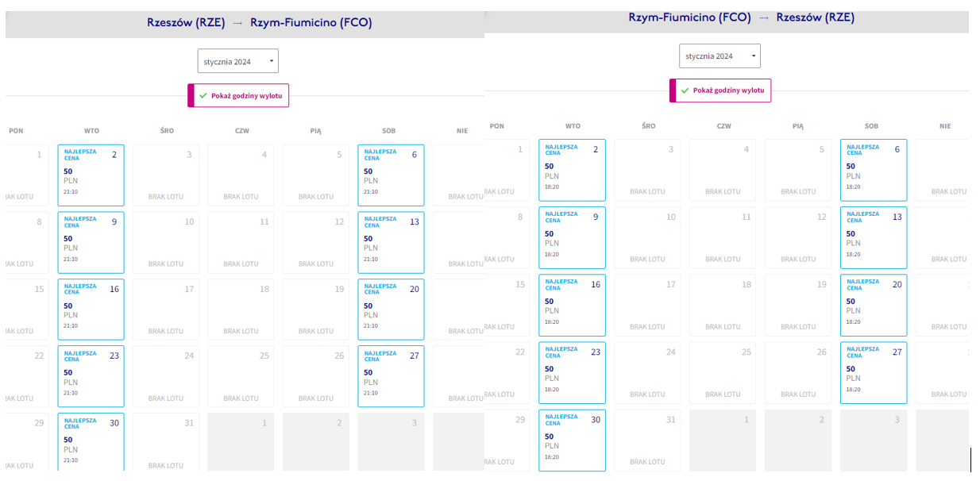
Task: Select January 9 flight from Rzeszów
Action: tap(91, 242)
